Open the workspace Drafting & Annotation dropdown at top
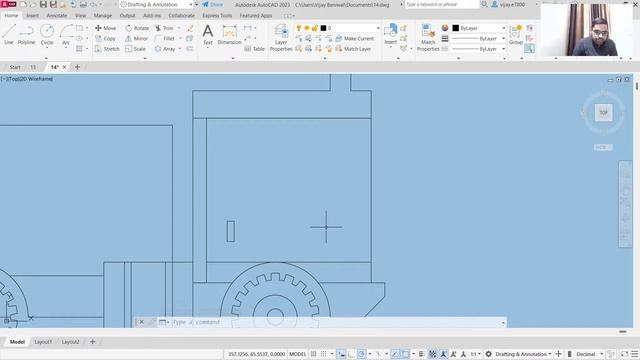Viewport: 640px width, 360px height. [x=156, y=4]
